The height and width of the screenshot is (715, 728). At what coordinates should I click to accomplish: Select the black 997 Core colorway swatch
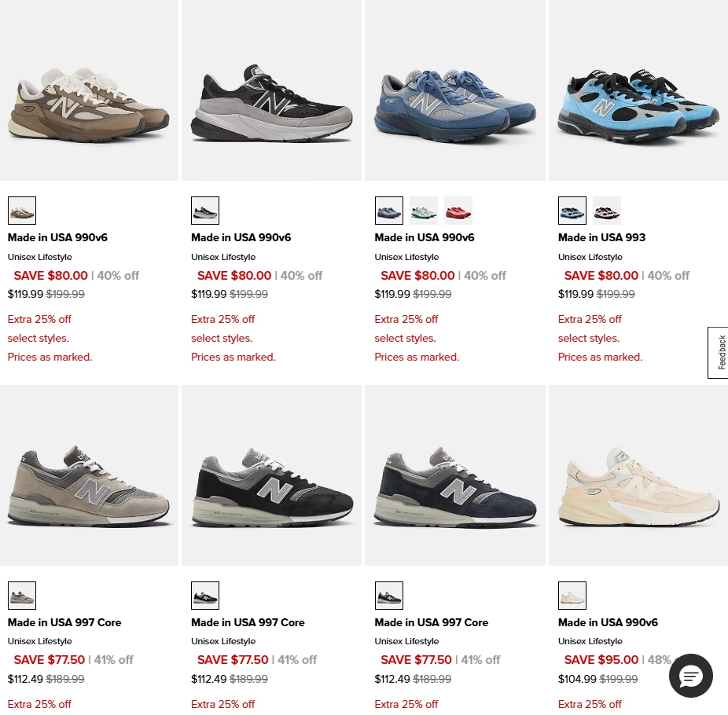point(205,596)
